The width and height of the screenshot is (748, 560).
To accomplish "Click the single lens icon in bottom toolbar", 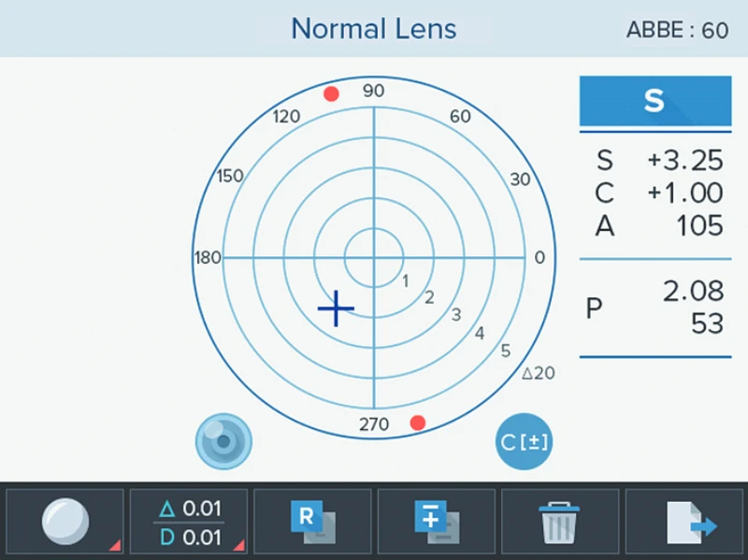I will (x=65, y=521).
